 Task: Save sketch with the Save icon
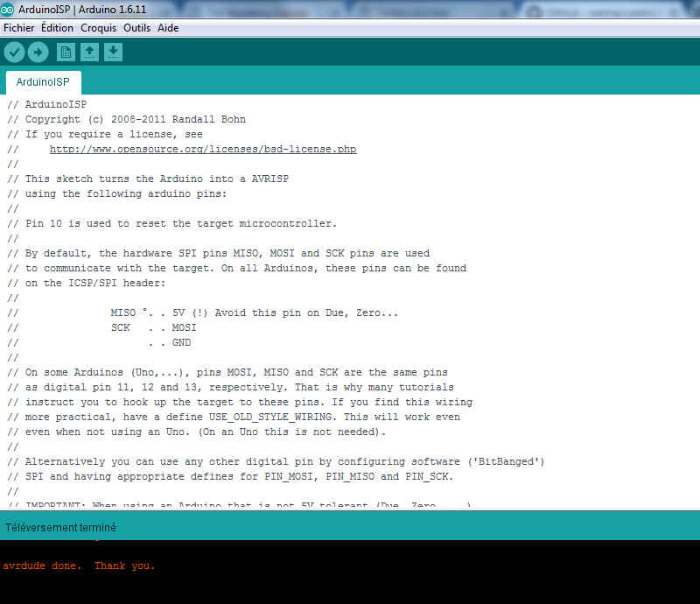pos(114,52)
